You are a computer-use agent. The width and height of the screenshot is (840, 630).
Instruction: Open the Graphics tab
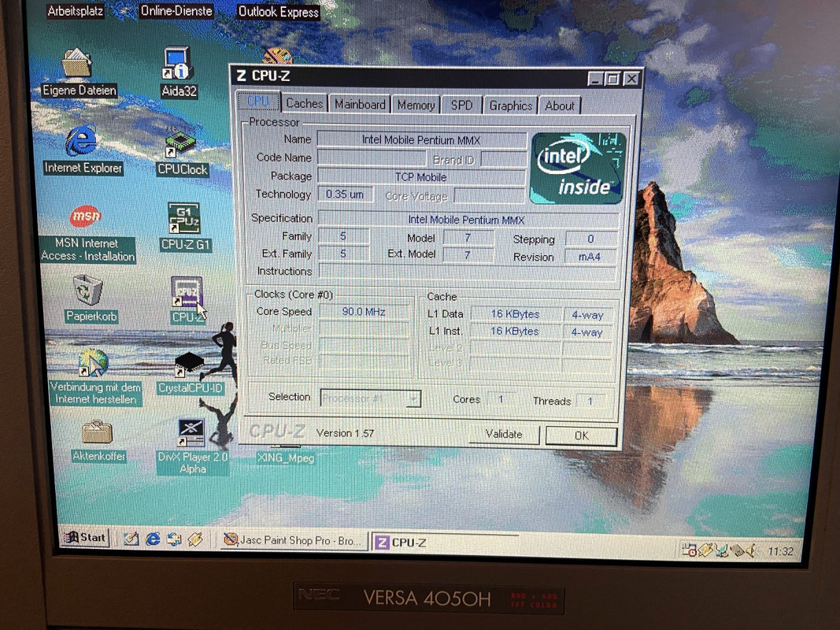pos(511,106)
